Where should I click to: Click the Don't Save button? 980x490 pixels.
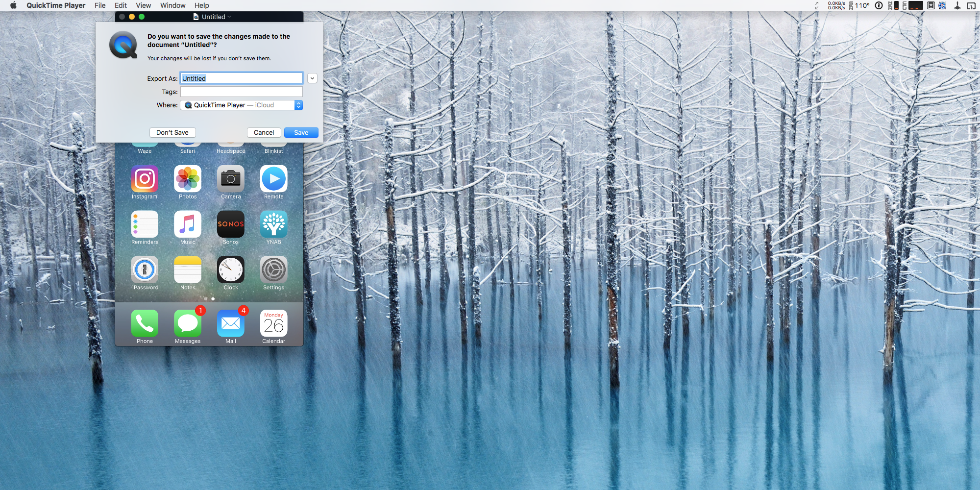[x=172, y=133]
